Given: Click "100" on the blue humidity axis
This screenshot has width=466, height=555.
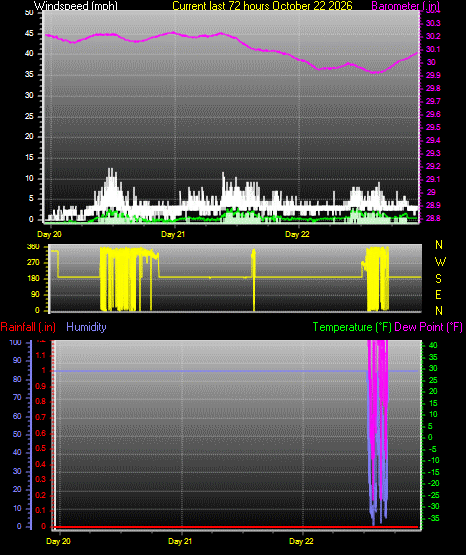Looking at the screenshot, I should click(16, 342).
